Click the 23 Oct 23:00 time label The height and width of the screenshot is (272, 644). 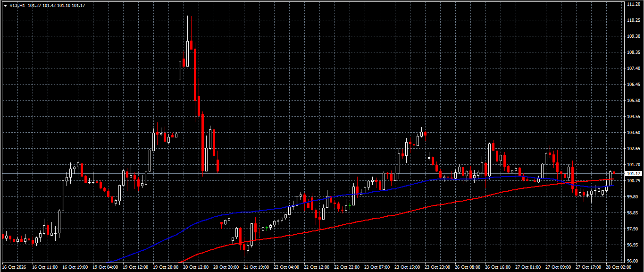[x=437, y=267]
